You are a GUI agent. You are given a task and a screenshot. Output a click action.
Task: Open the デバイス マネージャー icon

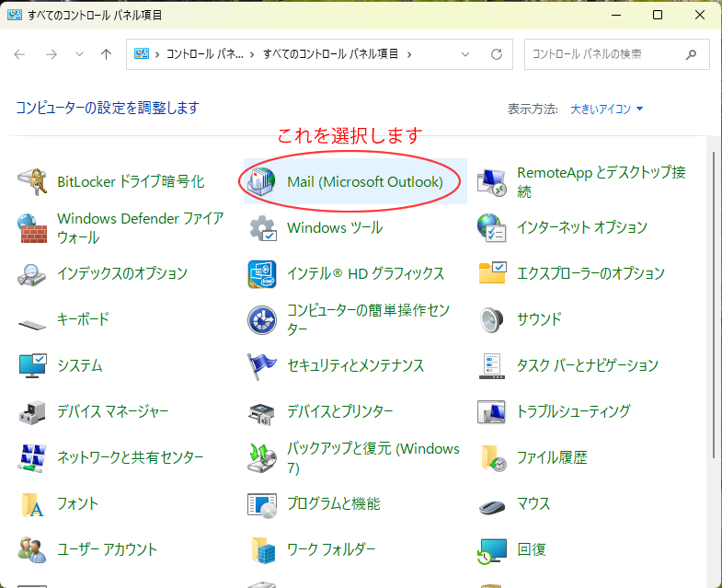click(x=33, y=411)
